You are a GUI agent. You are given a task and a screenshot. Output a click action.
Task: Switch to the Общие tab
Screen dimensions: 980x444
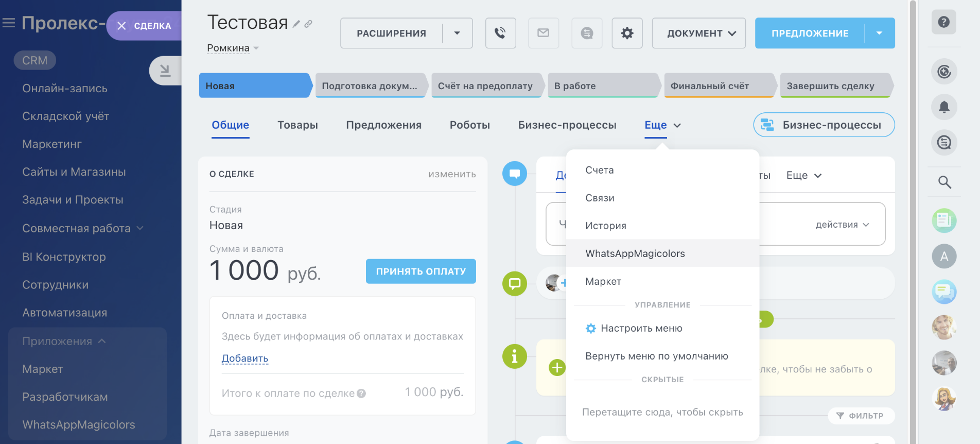(231, 125)
